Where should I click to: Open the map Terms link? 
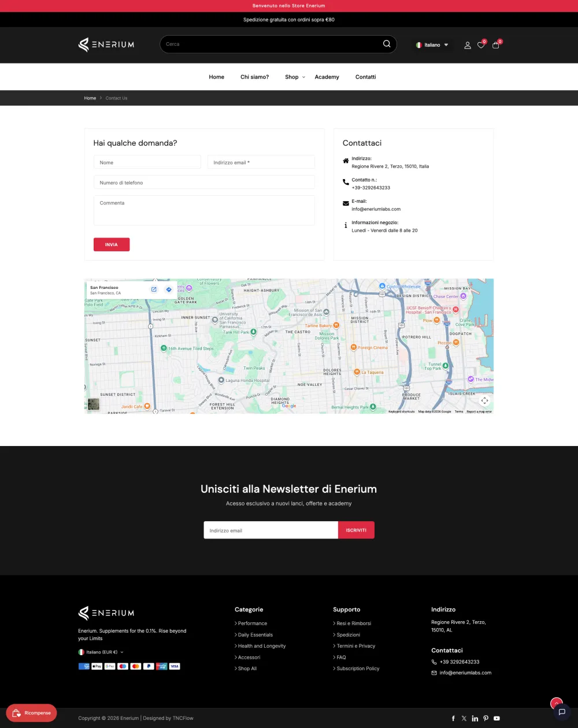point(459,411)
